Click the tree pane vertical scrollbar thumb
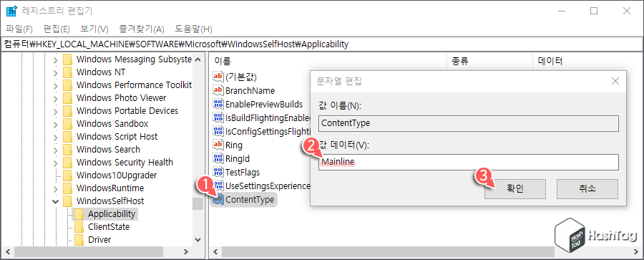The width and height of the screenshot is (644, 260). [198, 204]
